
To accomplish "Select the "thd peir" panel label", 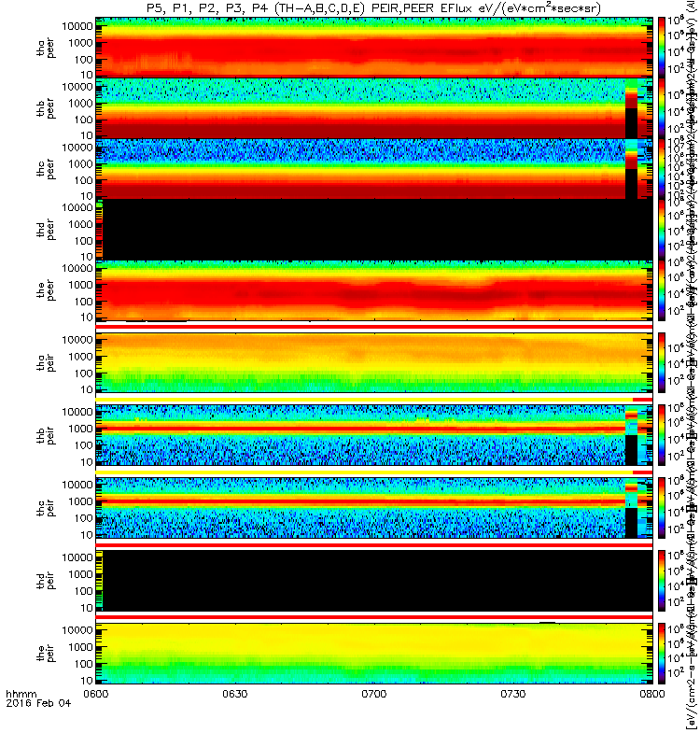I will click(46, 581).
